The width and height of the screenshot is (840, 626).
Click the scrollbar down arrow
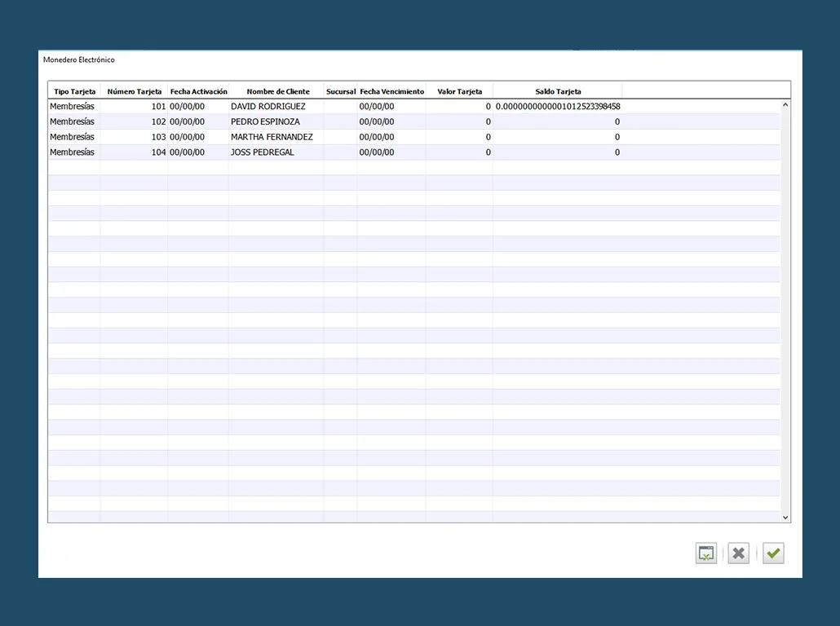click(x=785, y=517)
